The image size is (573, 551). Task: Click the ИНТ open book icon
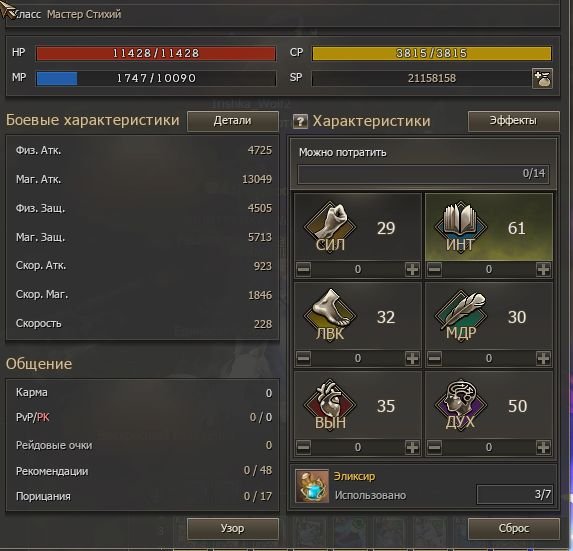tap(460, 226)
